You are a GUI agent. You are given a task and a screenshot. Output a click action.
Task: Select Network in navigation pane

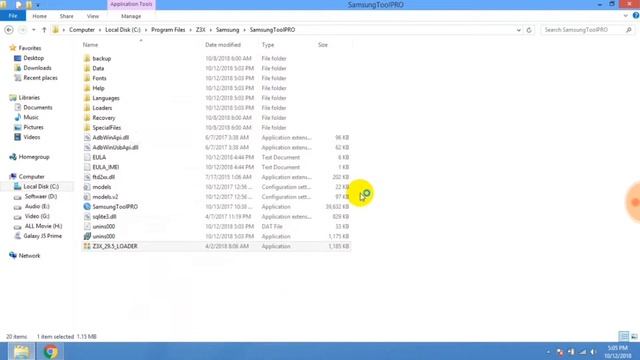coord(29,256)
